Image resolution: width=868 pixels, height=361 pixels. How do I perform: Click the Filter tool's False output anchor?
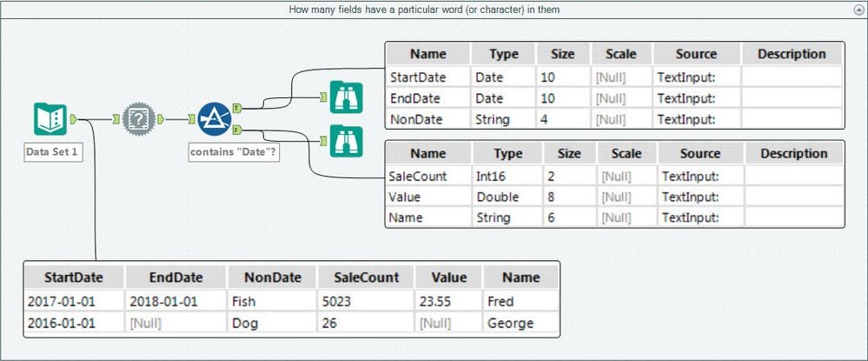tap(237, 130)
